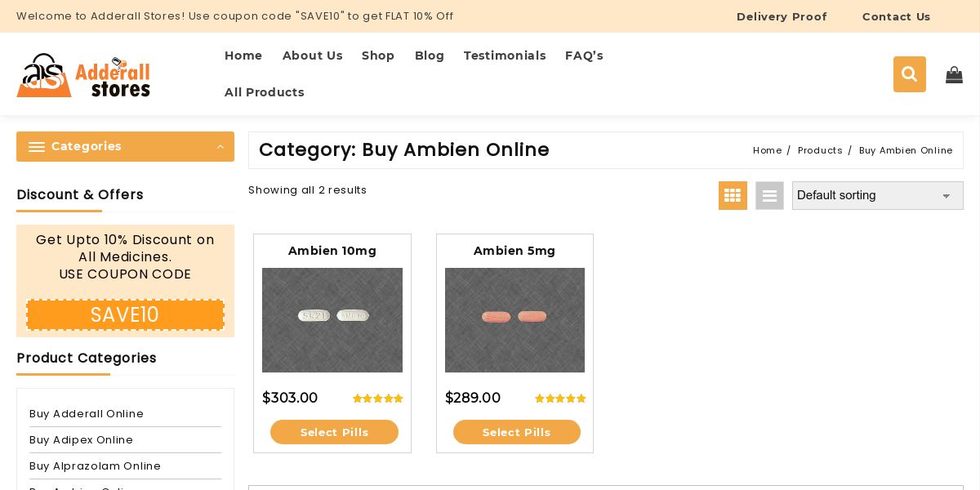980x490 pixels.
Task: Open the Ambien 10mg product image
Action: coord(332,320)
